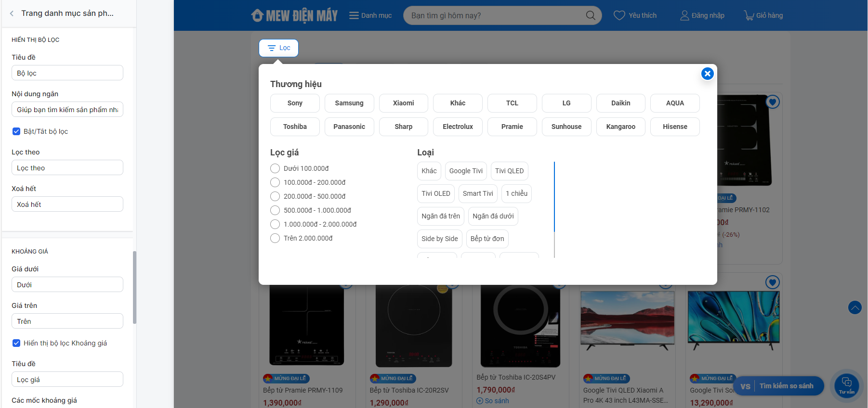Image resolution: width=868 pixels, height=408 pixels.
Task: Edit the Giá dưới input field
Action: 67,285
